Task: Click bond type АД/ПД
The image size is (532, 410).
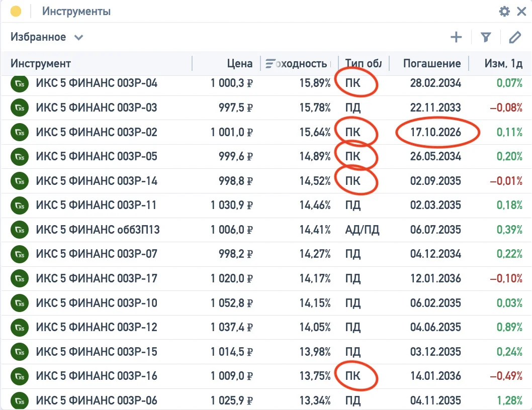Action: click(362, 230)
